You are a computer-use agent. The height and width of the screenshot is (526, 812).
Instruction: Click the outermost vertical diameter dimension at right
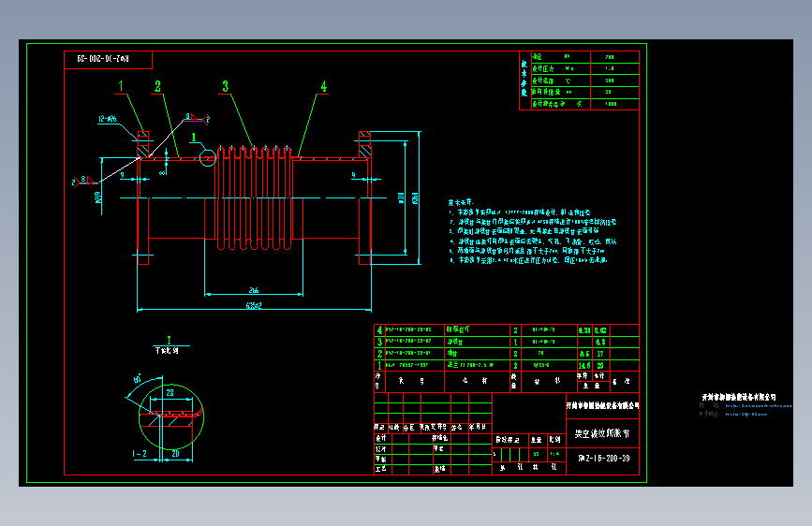(x=415, y=197)
